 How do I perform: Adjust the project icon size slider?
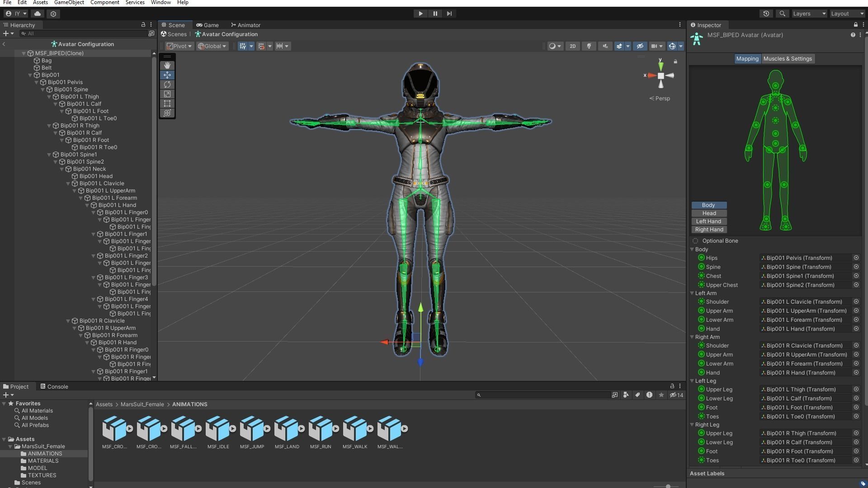point(668,486)
